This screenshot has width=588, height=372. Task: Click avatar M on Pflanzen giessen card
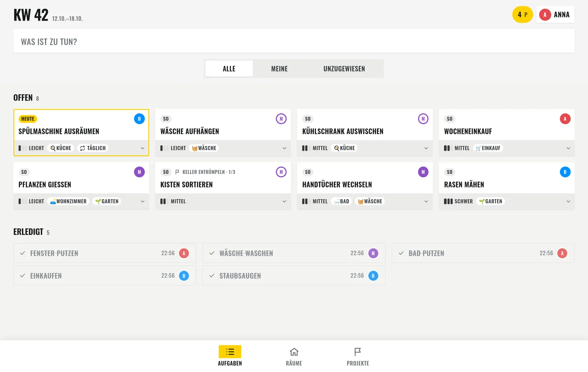pos(139,172)
